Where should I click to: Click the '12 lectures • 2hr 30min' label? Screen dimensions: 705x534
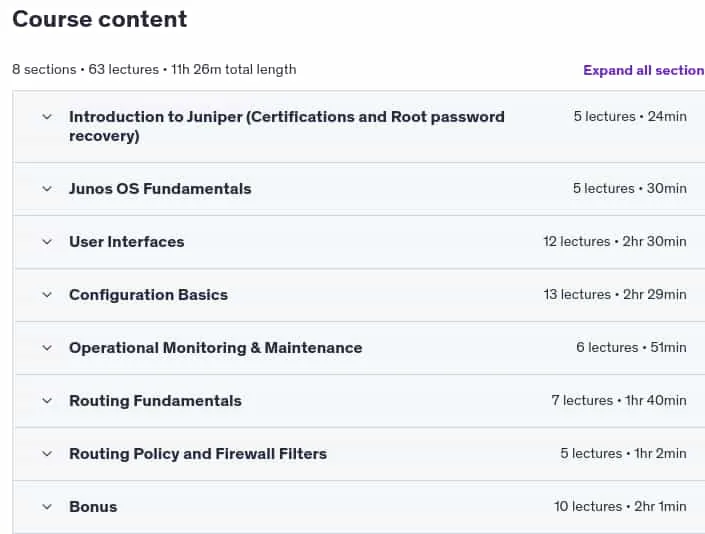click(615, 241)
